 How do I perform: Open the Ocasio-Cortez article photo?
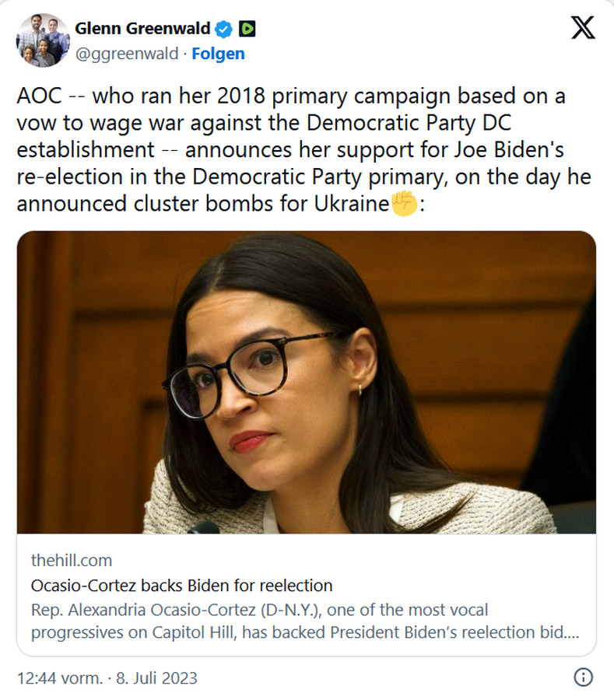point(307,382)
